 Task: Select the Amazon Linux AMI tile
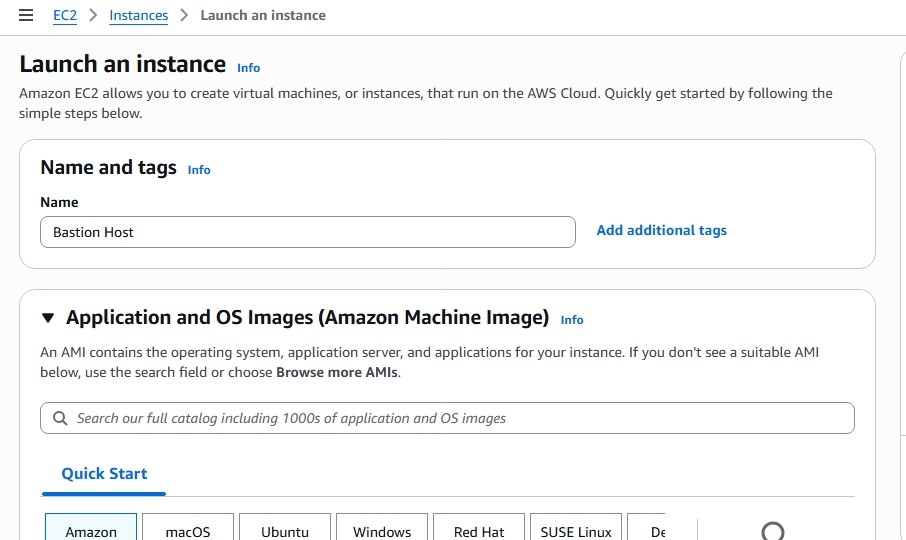(91, 528)
